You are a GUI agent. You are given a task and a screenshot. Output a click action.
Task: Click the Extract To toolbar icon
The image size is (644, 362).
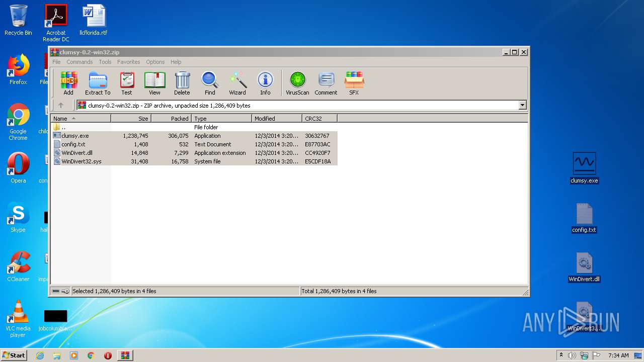[98, 83]
